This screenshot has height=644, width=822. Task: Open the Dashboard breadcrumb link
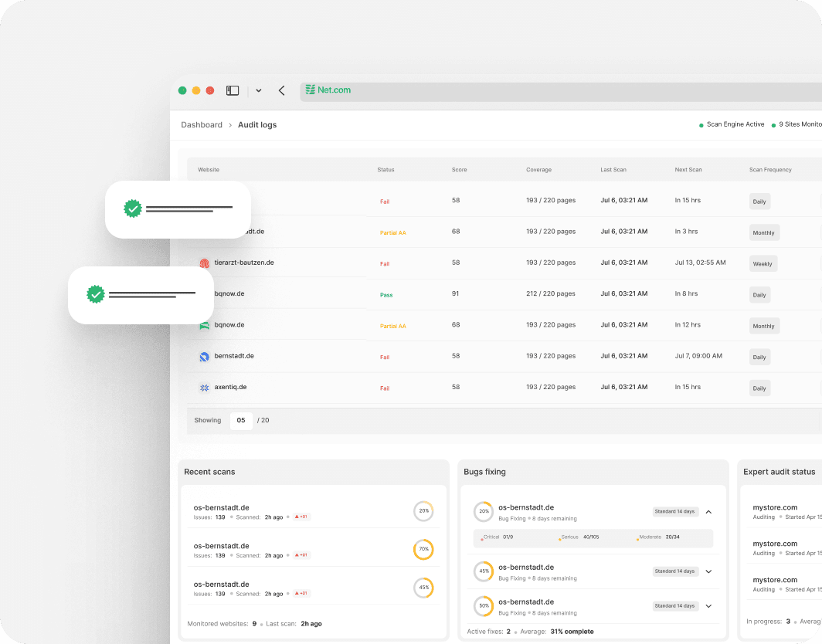(202, 125)
